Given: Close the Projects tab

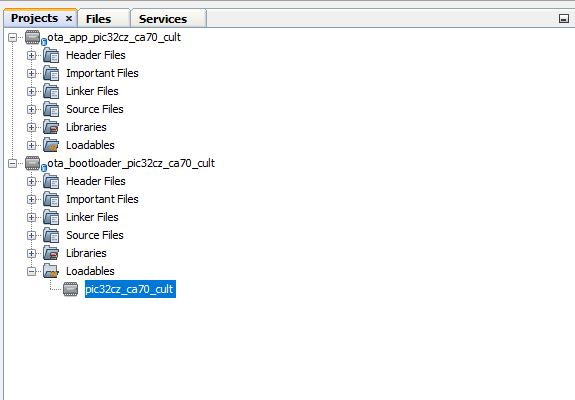Looking at the screenshot, I should [69, 18].
